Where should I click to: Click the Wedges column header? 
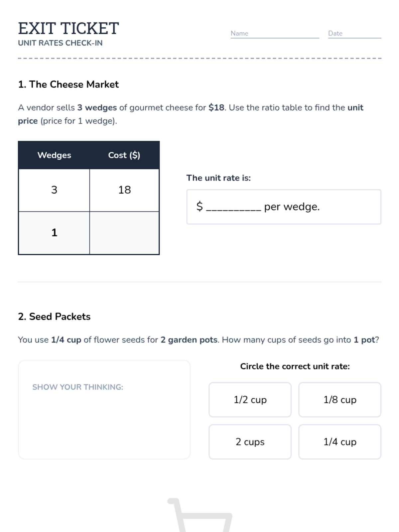54,155
